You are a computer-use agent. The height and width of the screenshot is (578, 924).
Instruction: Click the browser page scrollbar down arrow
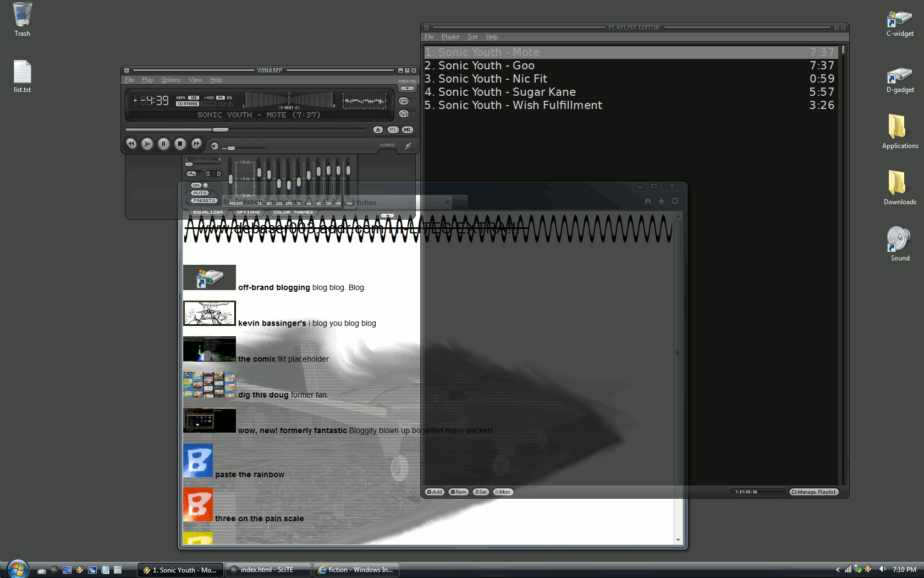tap(678, 540)
